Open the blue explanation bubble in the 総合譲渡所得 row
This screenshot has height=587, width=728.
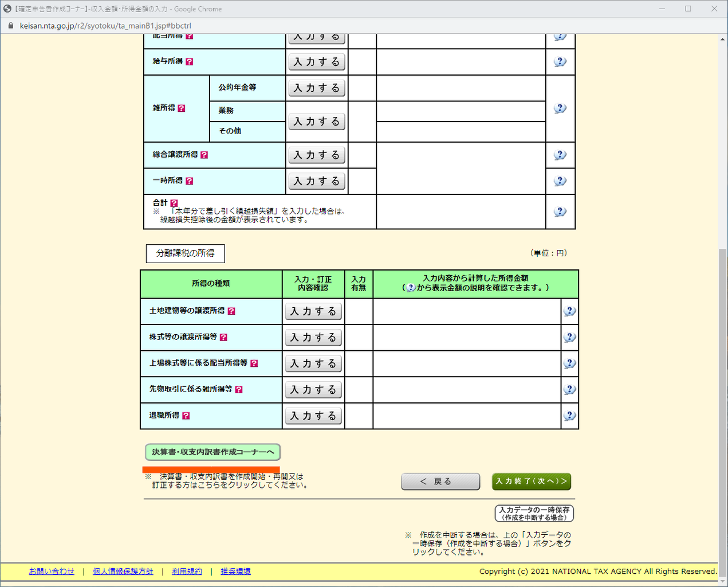click(x=560, y=155)
